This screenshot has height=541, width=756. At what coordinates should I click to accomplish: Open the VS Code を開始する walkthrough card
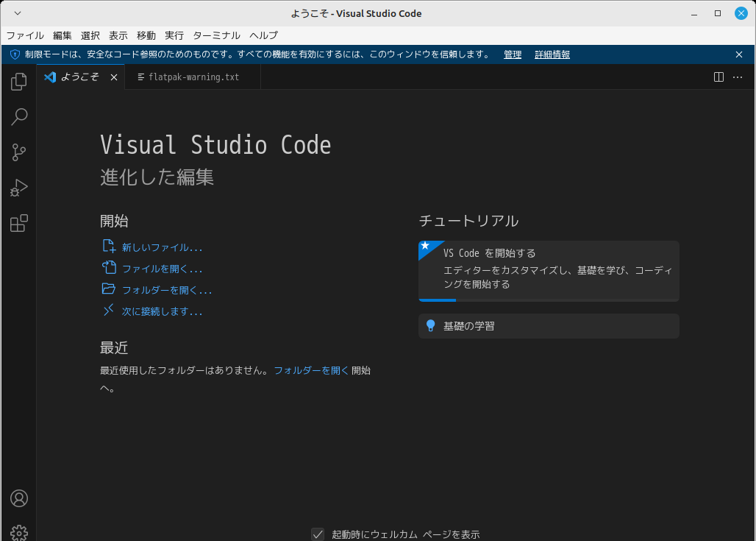[549, 271]
